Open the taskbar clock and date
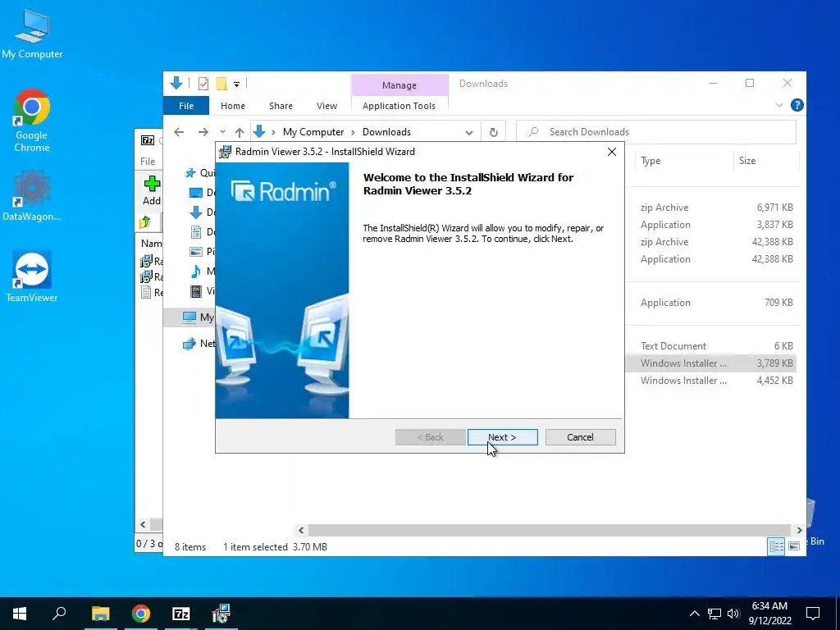This screenshot has height=630, width=840. pyautogui.click(x=769, y=614)
